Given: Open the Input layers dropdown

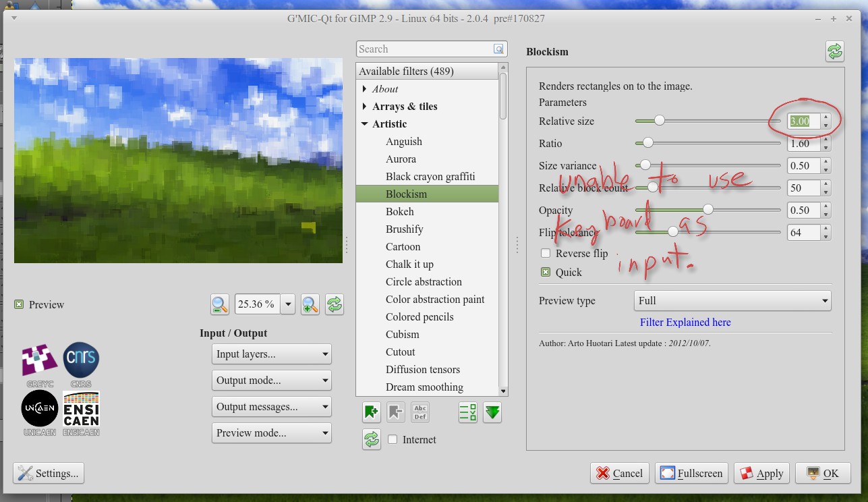Looking at the screenshot, I should (271, 354).
